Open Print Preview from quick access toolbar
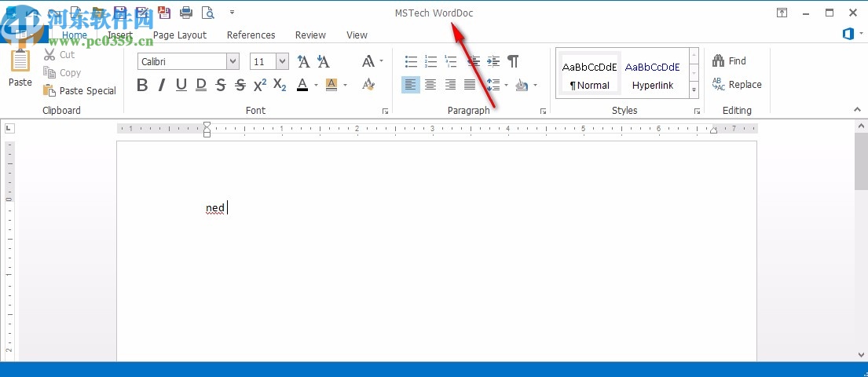Image resolution: width=868 pixels, height=377 pixels. (207, 13)
